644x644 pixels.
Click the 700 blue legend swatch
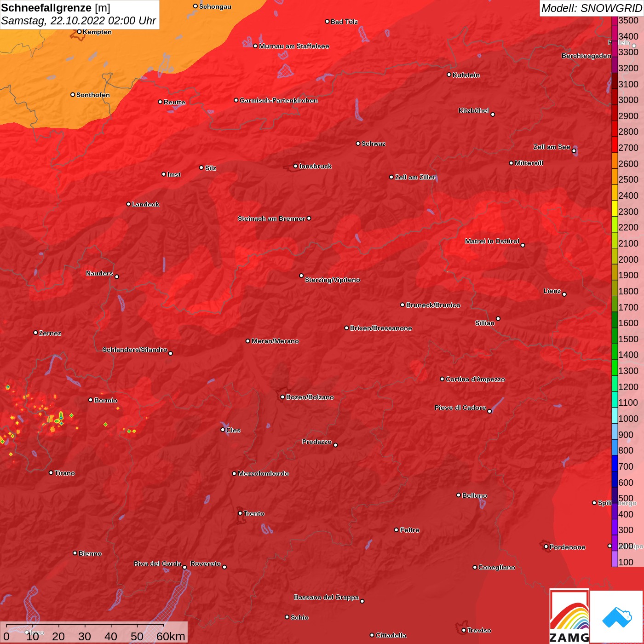[615, 463]
